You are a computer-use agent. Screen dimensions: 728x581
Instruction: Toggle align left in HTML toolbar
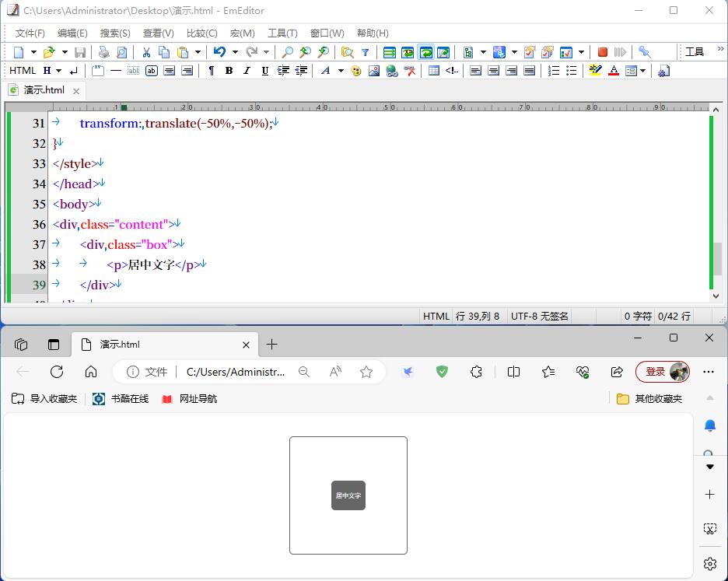pos(475,71)
